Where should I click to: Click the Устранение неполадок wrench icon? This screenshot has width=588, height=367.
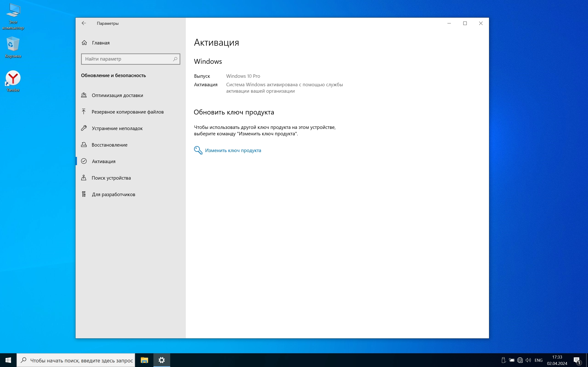[84, 128]
